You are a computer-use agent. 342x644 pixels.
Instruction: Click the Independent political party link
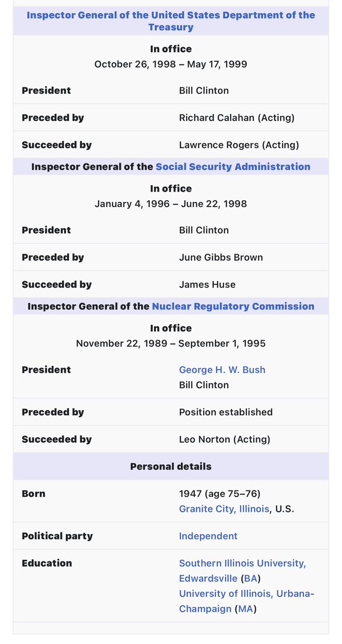[208, 536]
